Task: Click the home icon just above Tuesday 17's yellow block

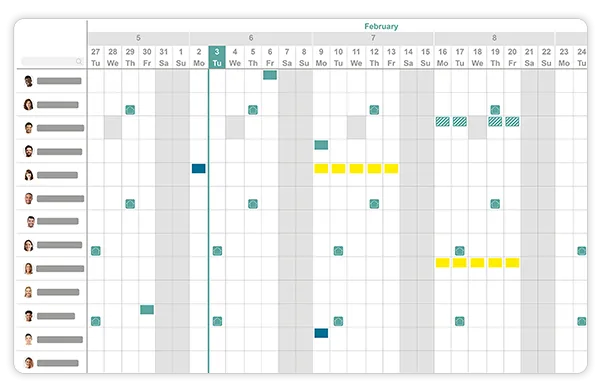Action: click(x=460, y=251)
